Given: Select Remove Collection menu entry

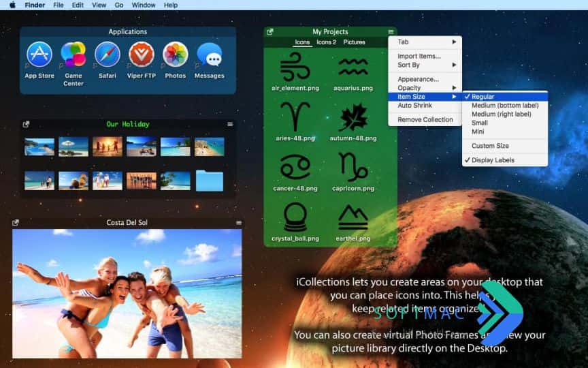Looking at the screenshot, I should pyautogui.click(x=425, y=120).
